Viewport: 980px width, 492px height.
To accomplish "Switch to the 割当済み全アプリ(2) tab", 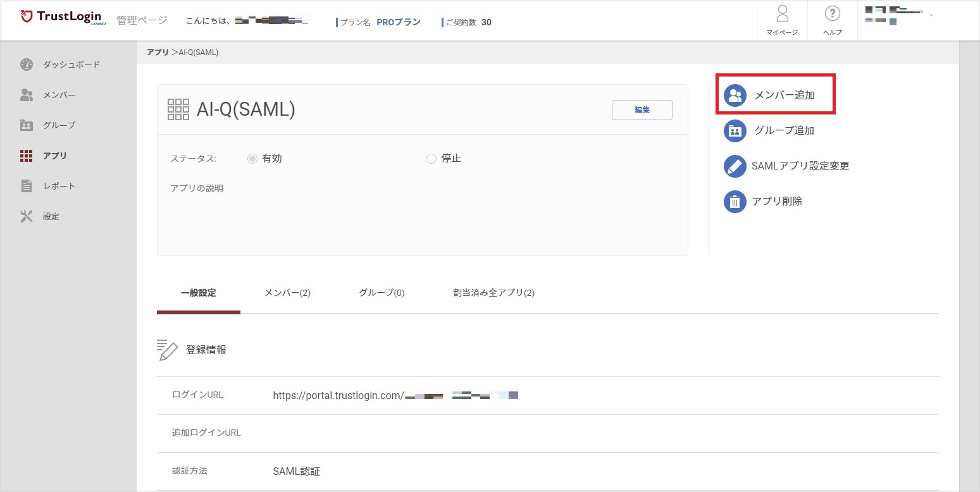I will point(493,293).
